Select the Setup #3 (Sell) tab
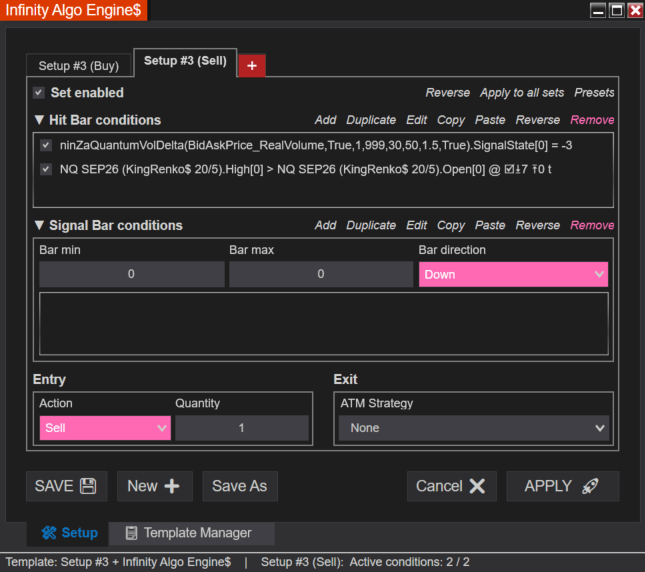 185,61
